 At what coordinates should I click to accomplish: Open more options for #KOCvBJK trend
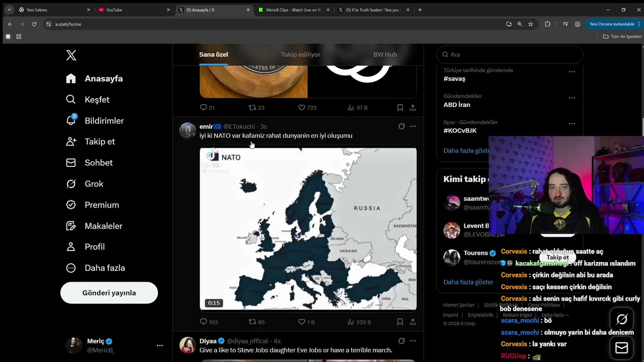click(572, 124)
